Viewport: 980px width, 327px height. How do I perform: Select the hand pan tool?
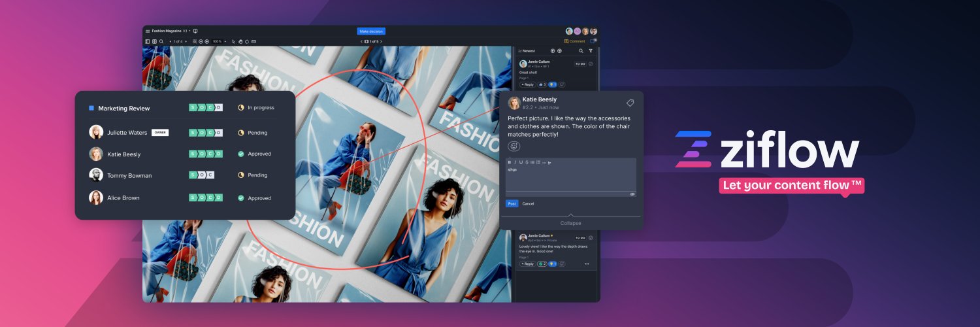coord(240,41)
